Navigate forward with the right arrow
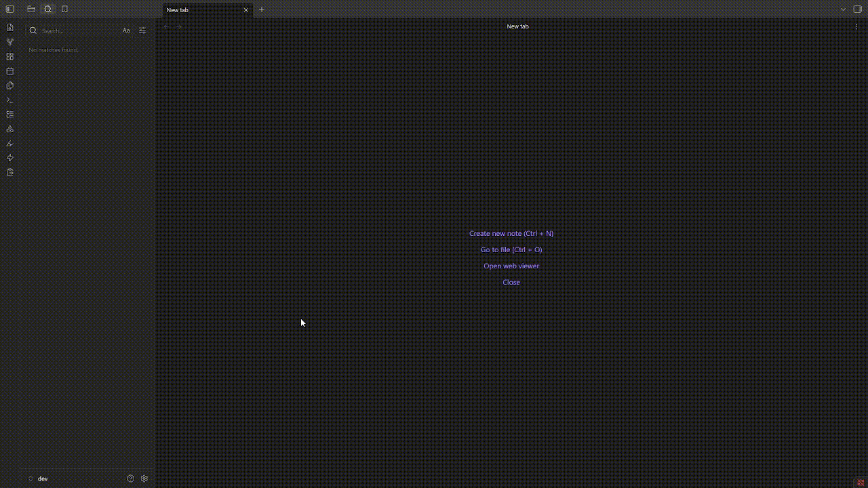The width and height of the screenshot is (868, 488). 179,26
